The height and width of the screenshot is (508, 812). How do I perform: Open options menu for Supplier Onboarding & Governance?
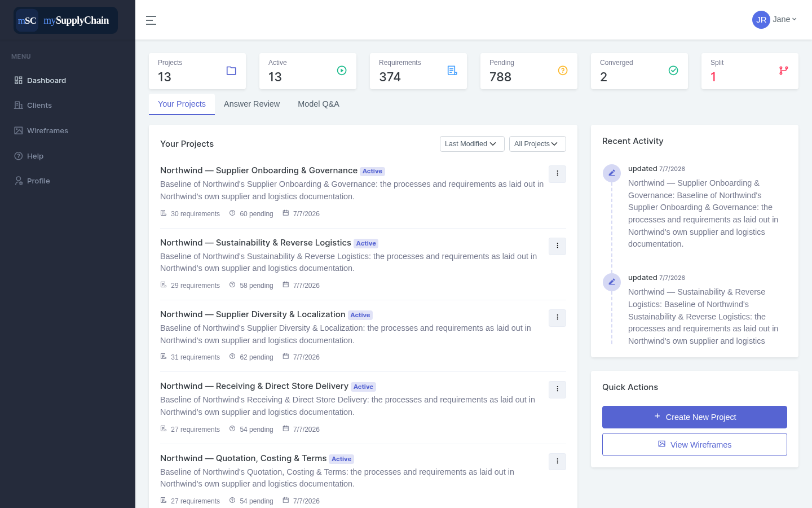tap(557, 174)
